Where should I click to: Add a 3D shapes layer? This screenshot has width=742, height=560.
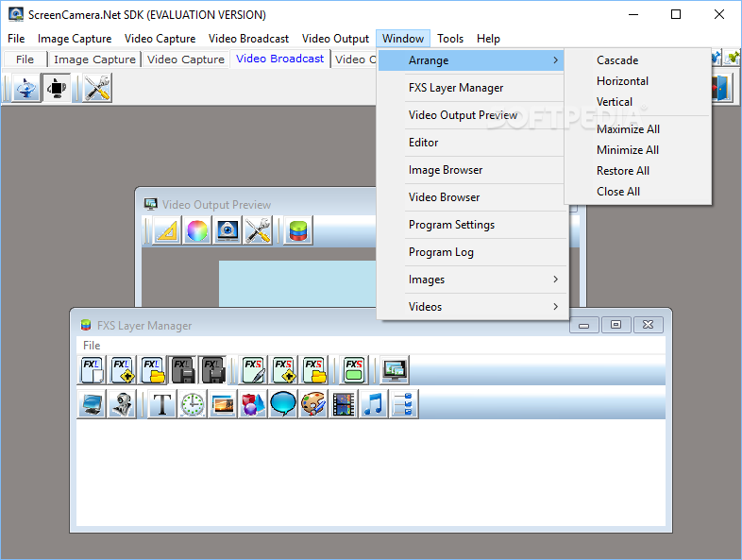[253, 404]
